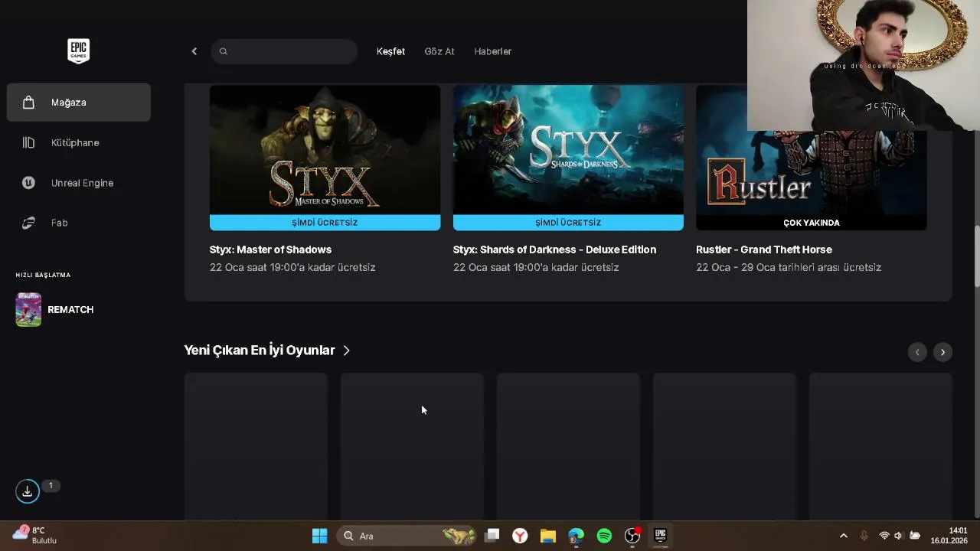The height and width of the screenshot is (551, 980).
Task: Open the Kütüphane library section
Action: (x=79, y=142)
